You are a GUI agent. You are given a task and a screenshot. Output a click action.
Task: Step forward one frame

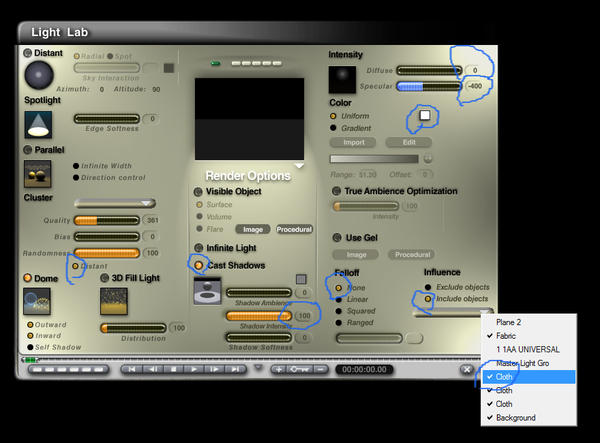(x=214, y=369)
